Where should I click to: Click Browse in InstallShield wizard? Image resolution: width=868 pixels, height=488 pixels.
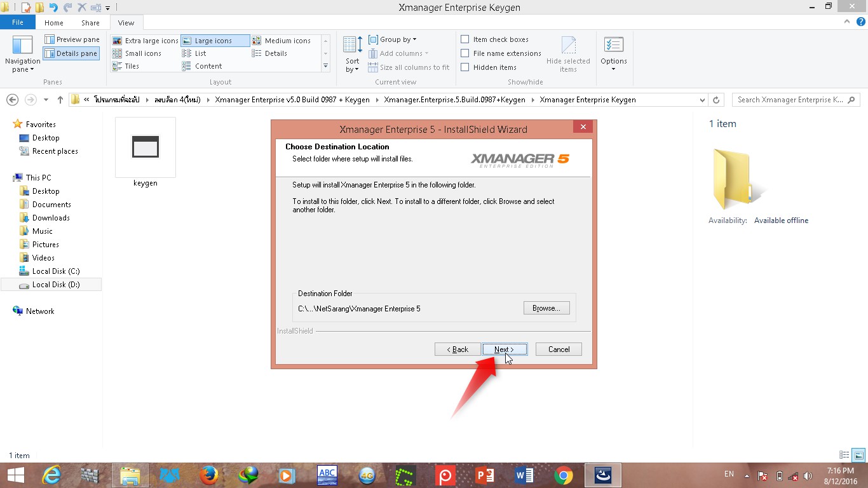(x=546, y=308)
